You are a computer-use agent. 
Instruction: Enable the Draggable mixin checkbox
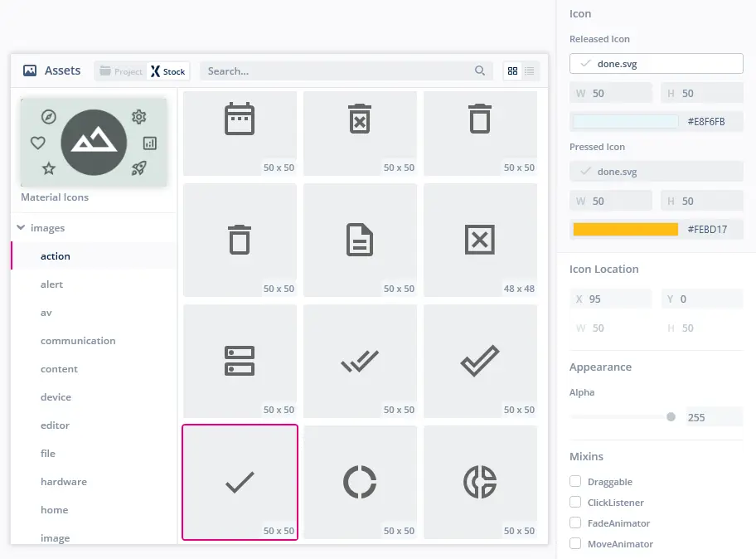click(x=575, y=482)
